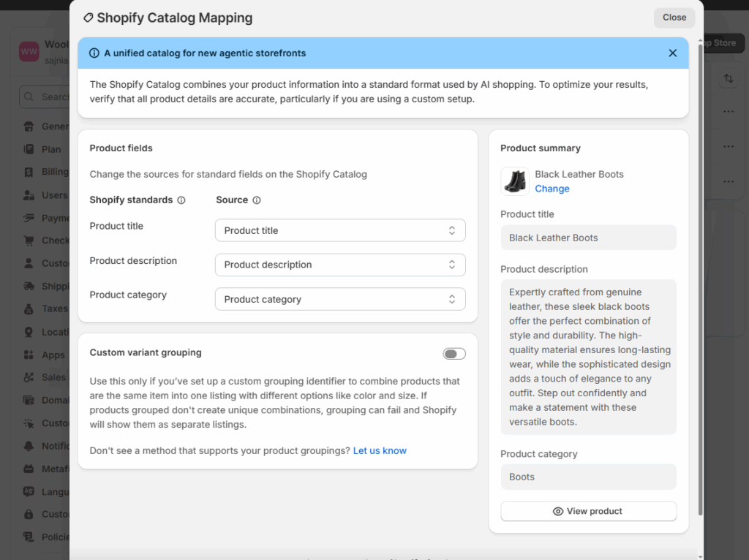Dismiss the unified catalog info banner

click(x=672, y=53)
